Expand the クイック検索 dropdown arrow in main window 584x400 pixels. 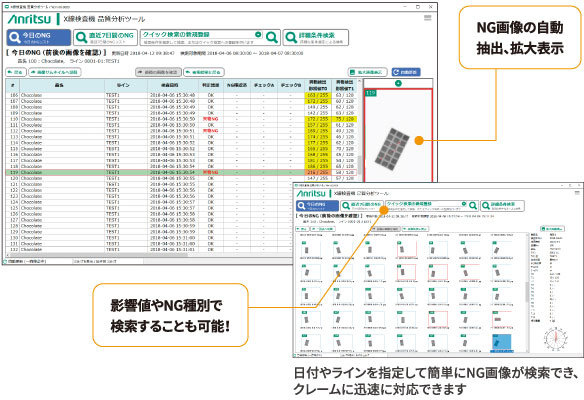pos(258,34)
